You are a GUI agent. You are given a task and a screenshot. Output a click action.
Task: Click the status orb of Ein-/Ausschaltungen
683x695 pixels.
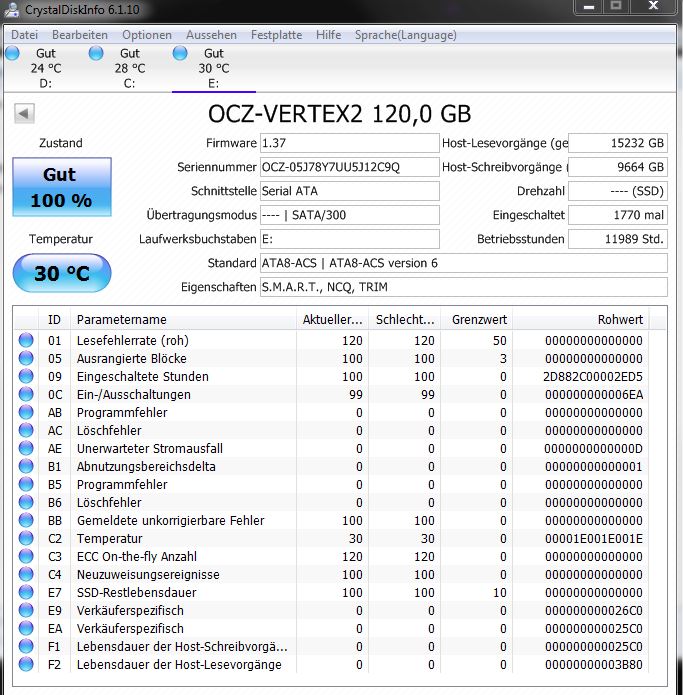point(26,394)
